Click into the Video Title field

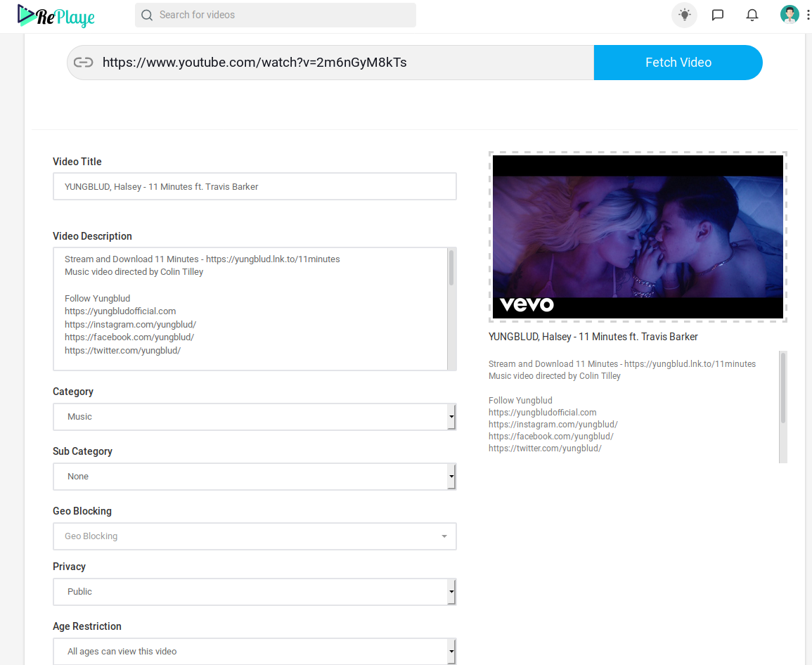(x=254, y=186)
